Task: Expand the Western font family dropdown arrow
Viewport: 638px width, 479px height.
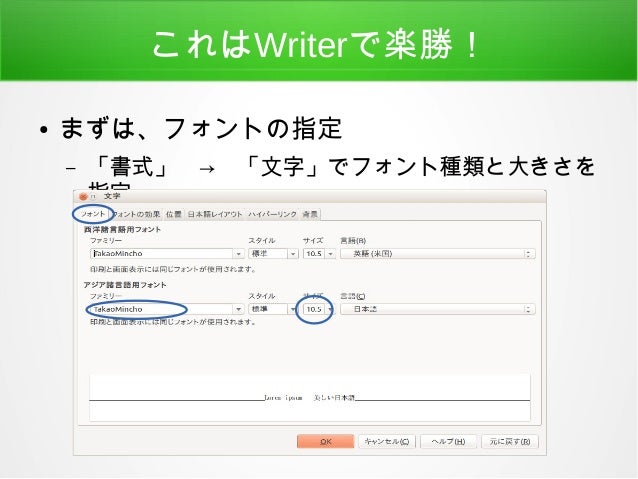Action: [x=238, y=254]
